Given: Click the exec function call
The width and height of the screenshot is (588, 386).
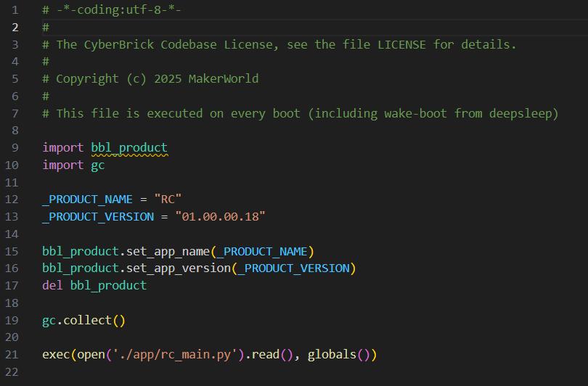Looking at the screenshot, I should tap(56, 355).
